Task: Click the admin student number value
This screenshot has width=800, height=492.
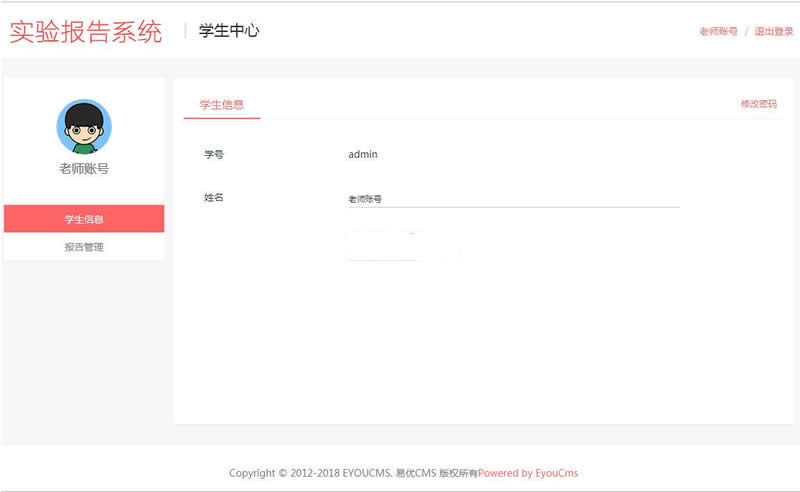Action: pos(363,155)
